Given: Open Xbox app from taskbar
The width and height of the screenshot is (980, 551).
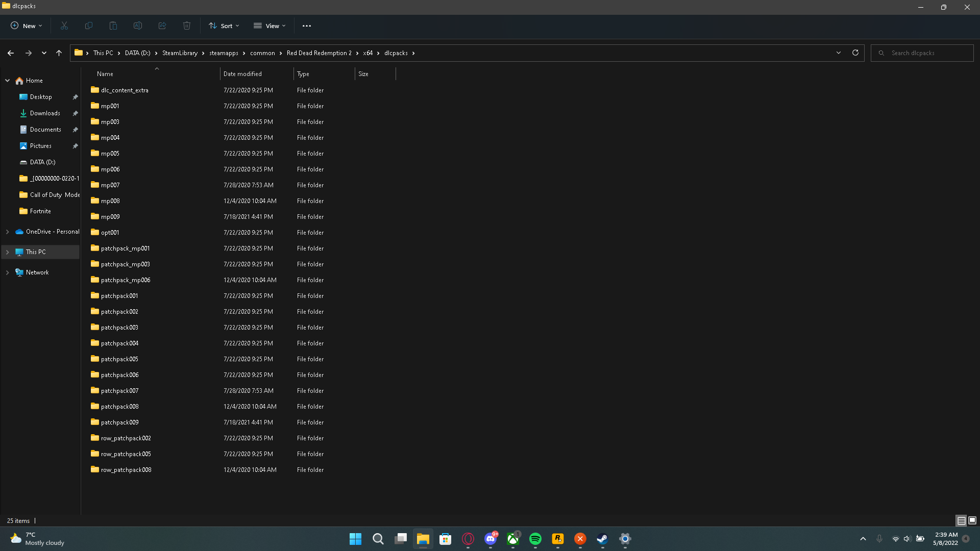Looking at the screenshot, I should [x=513, y=539].
